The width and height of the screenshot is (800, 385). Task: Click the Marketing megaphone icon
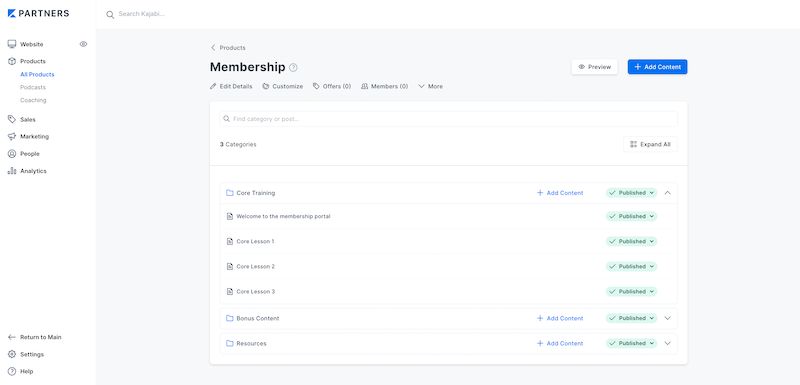pyautogui.click(x=12, y=137)
